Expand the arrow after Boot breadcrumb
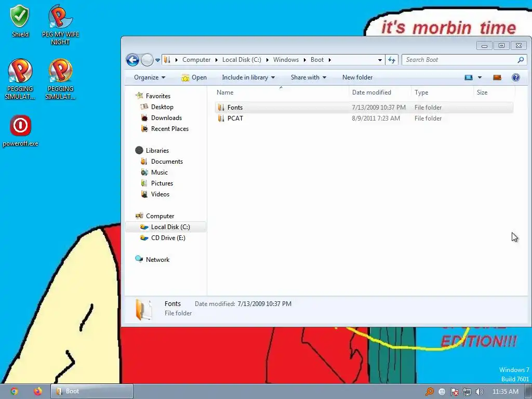532x399 pixels. point(329,60)
